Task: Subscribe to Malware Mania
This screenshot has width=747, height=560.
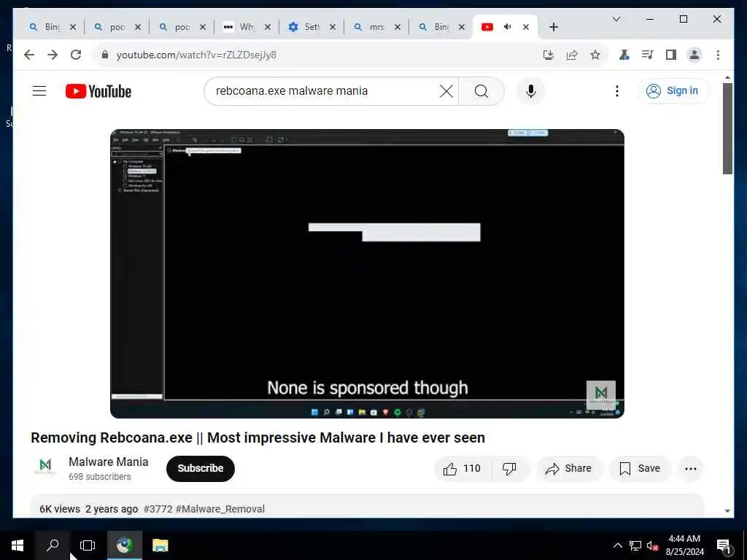Action: 200,469
